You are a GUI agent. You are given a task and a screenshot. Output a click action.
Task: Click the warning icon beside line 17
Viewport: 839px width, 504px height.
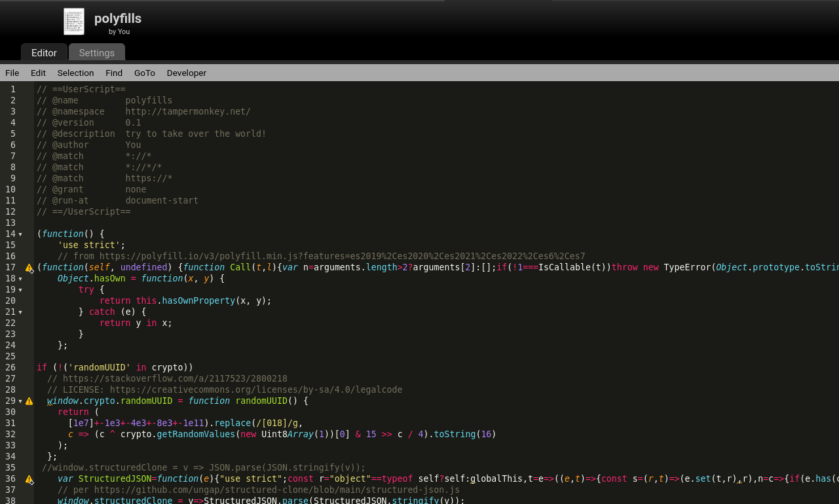(29, 267)
